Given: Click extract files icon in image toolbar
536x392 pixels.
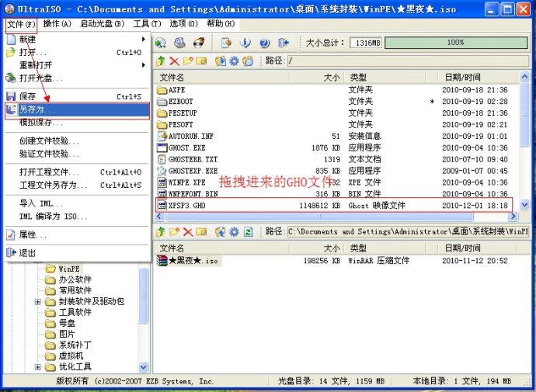Looking at the screenshot, I should [221, 61].
